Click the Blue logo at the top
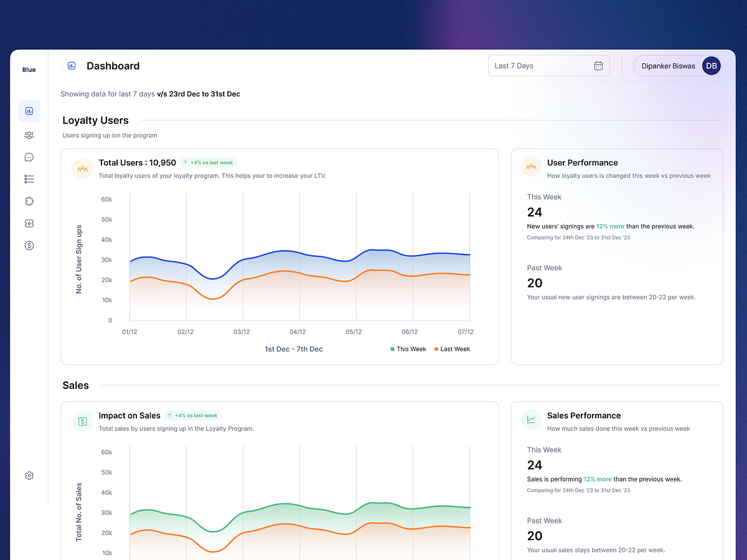The width and height of the screenshot is (747, 560). point(29,70)
